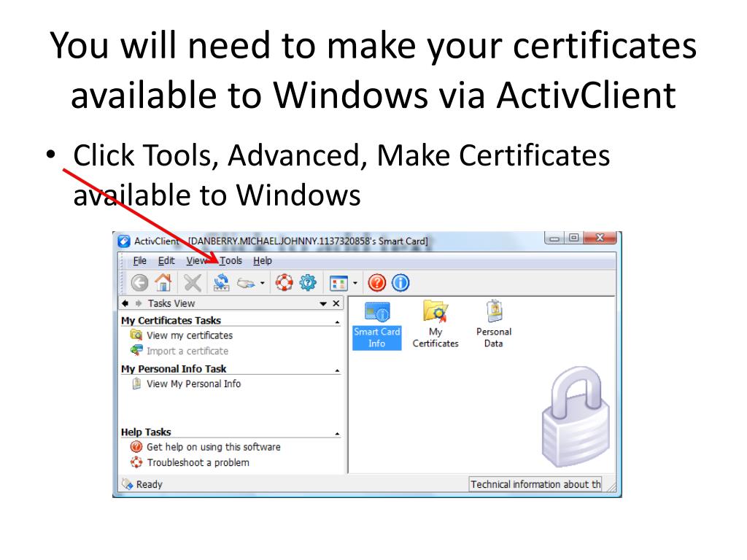Open the card reader dropdown arrow

click(x=263, y=283)
